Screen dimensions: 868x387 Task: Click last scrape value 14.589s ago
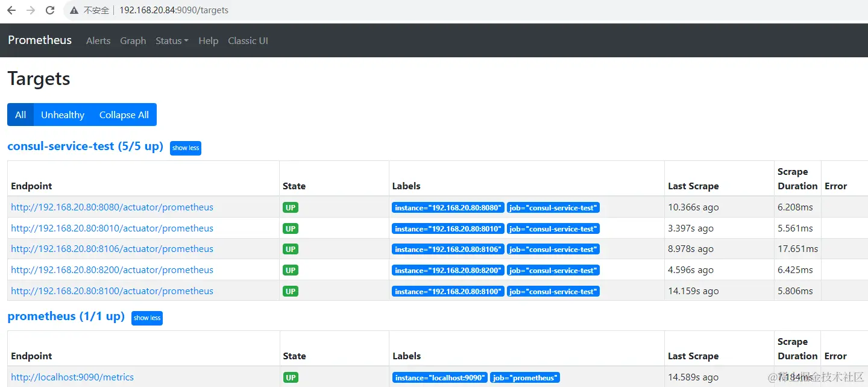(693, 377)
